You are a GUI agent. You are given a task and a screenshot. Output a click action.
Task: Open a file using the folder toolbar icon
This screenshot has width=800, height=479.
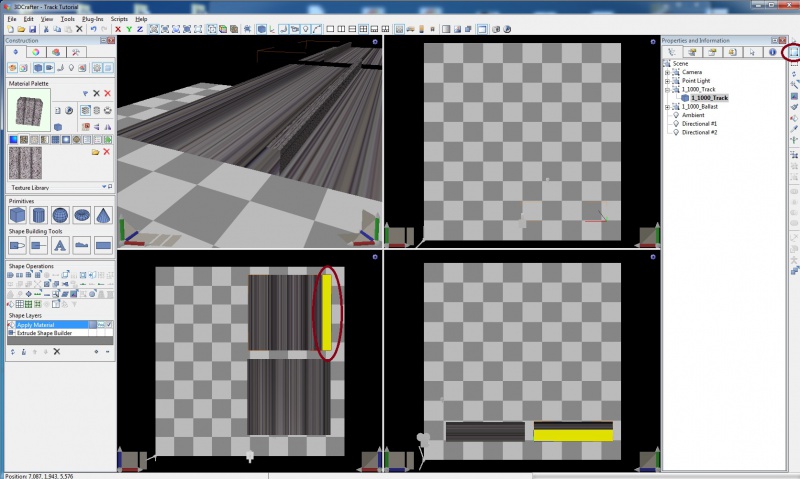pyautogui.click(x=21, y=29)
